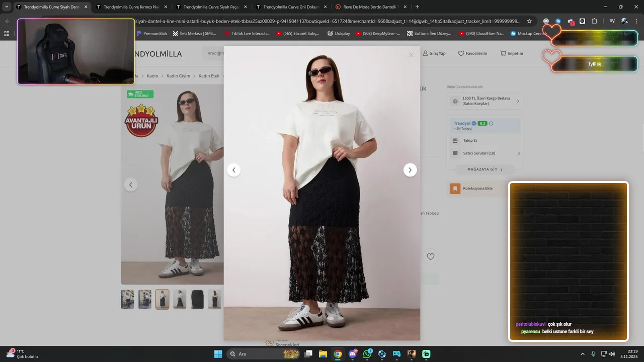Click the Chrome profile avatar
This screenshot has width=644, height=362.
click(624, 21)
